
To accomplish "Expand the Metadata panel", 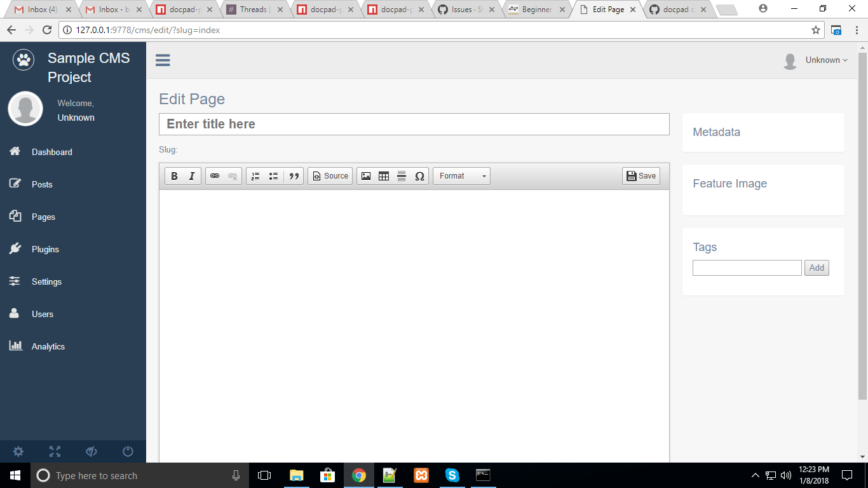I will (x=716, y=132).
